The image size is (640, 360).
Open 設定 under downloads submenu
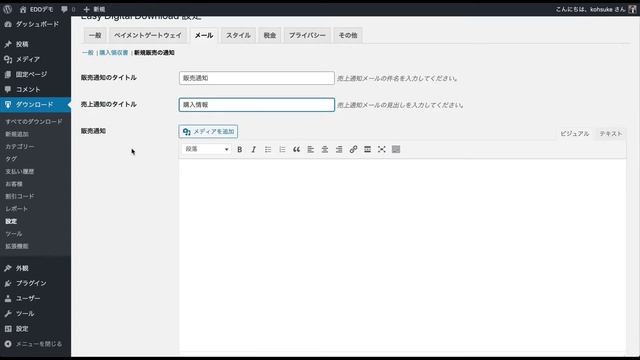11,221
